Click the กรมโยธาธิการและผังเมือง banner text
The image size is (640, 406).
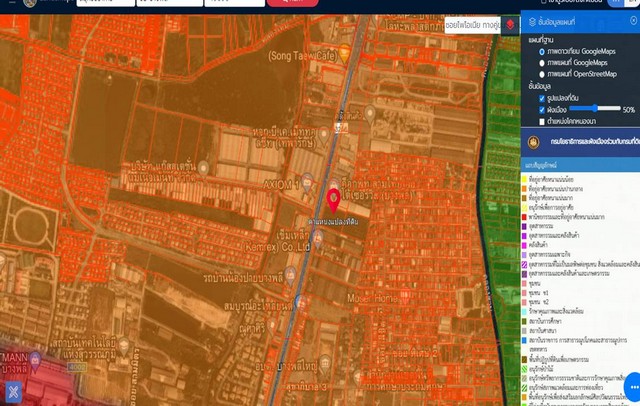[595, 142]
